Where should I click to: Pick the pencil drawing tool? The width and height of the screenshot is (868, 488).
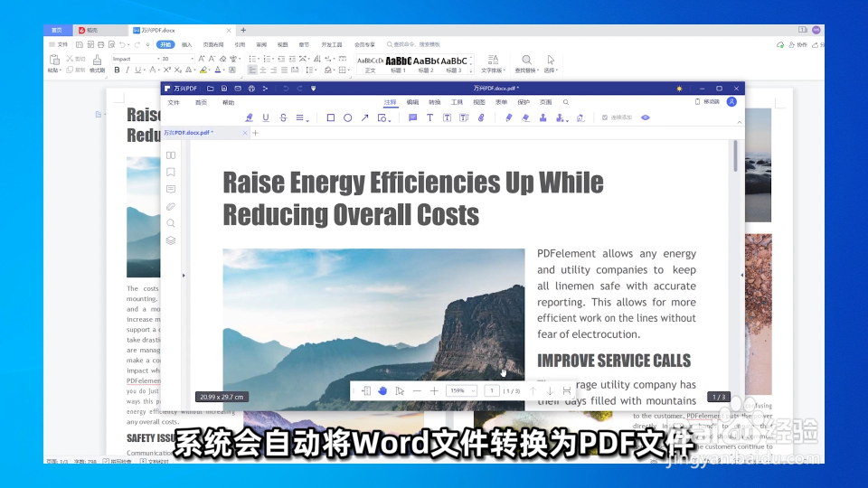coord(509,117)
